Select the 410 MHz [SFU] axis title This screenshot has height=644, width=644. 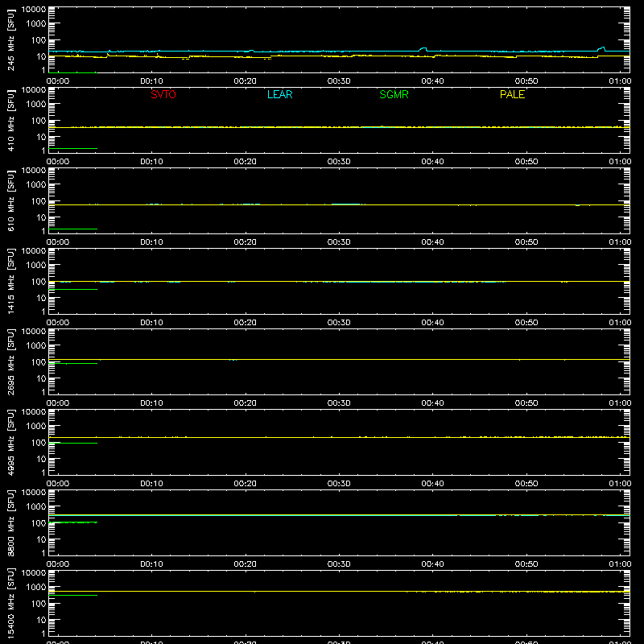(11, 121)
